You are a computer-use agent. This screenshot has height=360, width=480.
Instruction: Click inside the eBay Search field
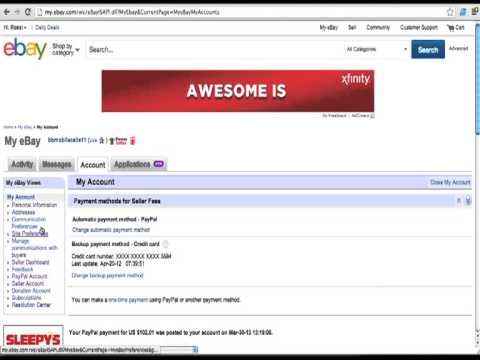tap(215, 50)
